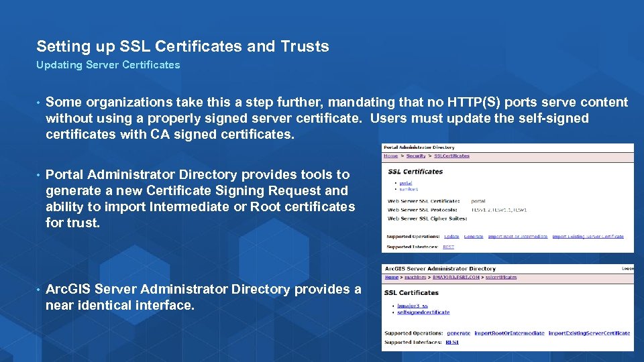This screenshot has height=362, width=644.
Task: Open REST interface link in Portal directory
Action: tap(448, 247)
